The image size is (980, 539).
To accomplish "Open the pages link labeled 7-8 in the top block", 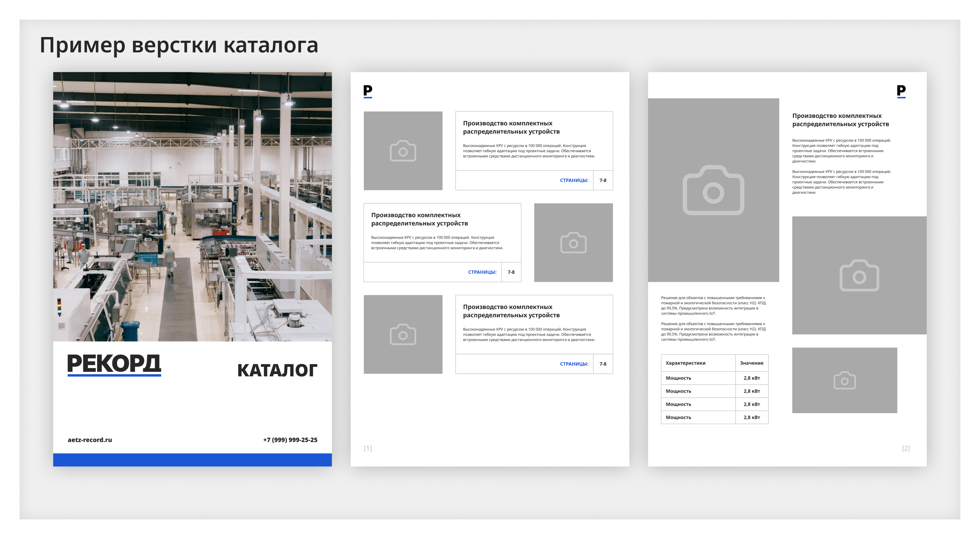I will (x=603, y=181).
